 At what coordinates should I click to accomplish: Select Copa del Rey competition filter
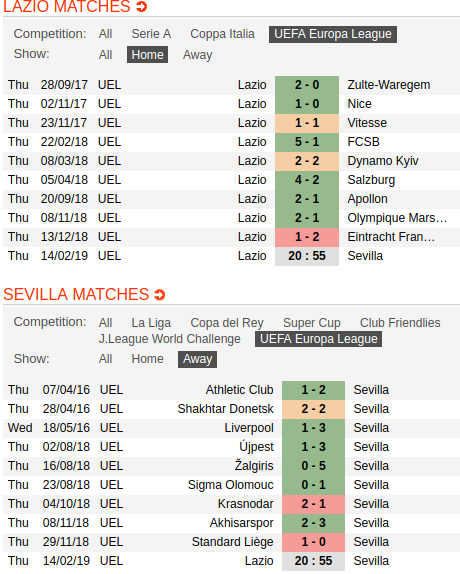[x=227, y=323]
